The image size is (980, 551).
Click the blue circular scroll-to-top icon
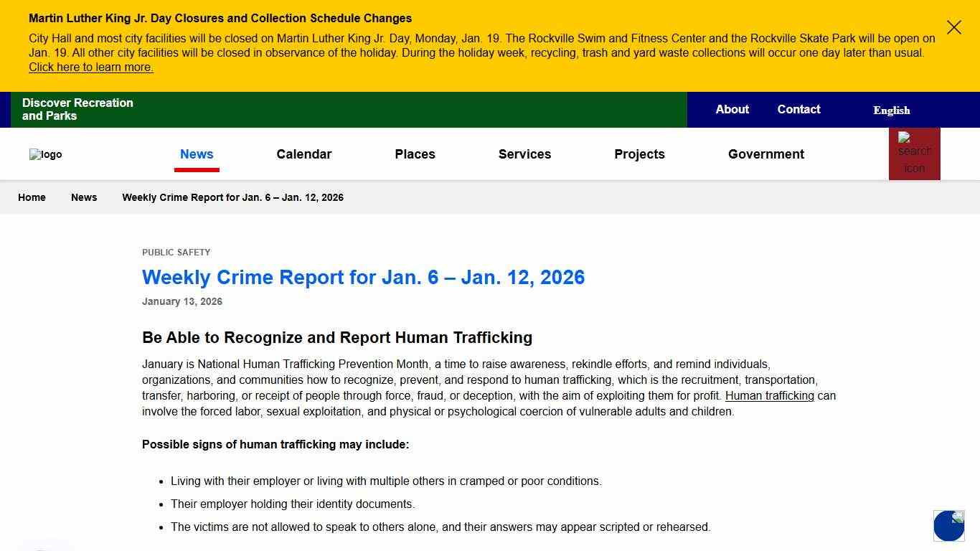pyautogui.click(x=948, y=526)
